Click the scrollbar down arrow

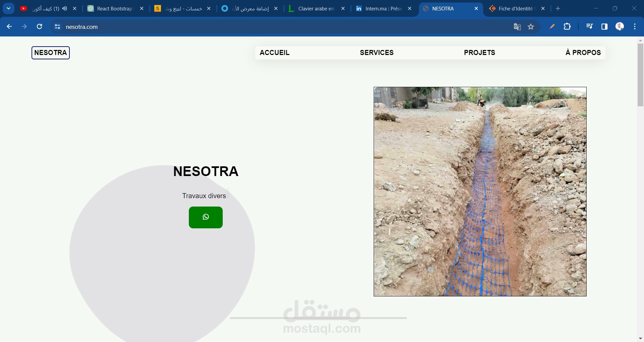pos(640,339)
